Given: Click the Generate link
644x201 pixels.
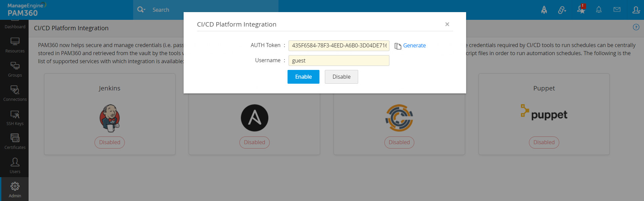Looking at the screenshot, I should coord(414,45).
